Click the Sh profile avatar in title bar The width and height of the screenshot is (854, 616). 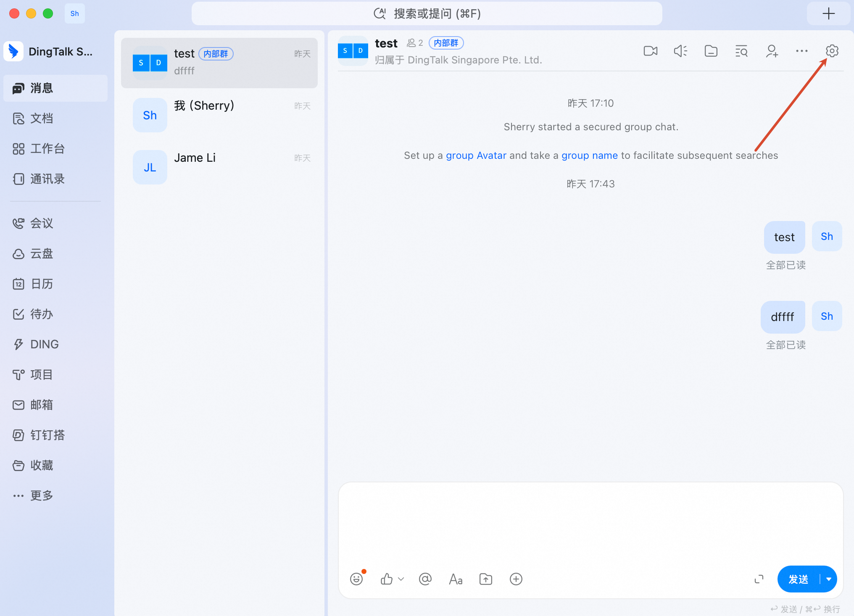75,13
